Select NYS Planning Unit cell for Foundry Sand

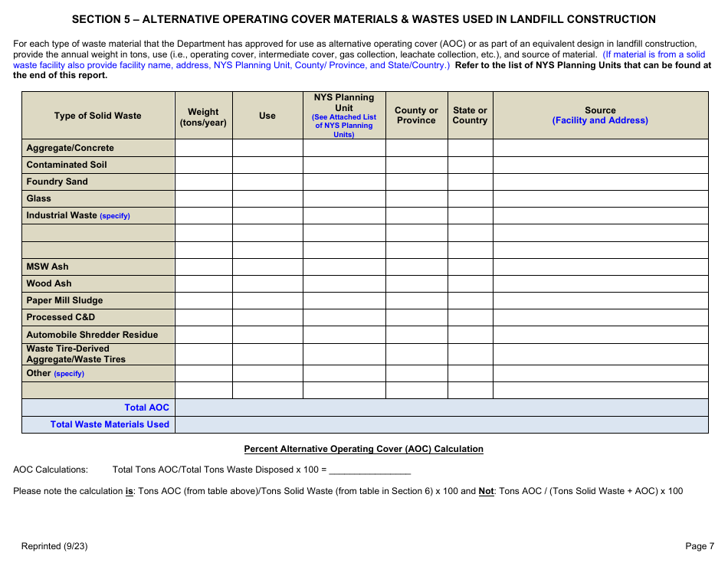click(x=343, y=182)
